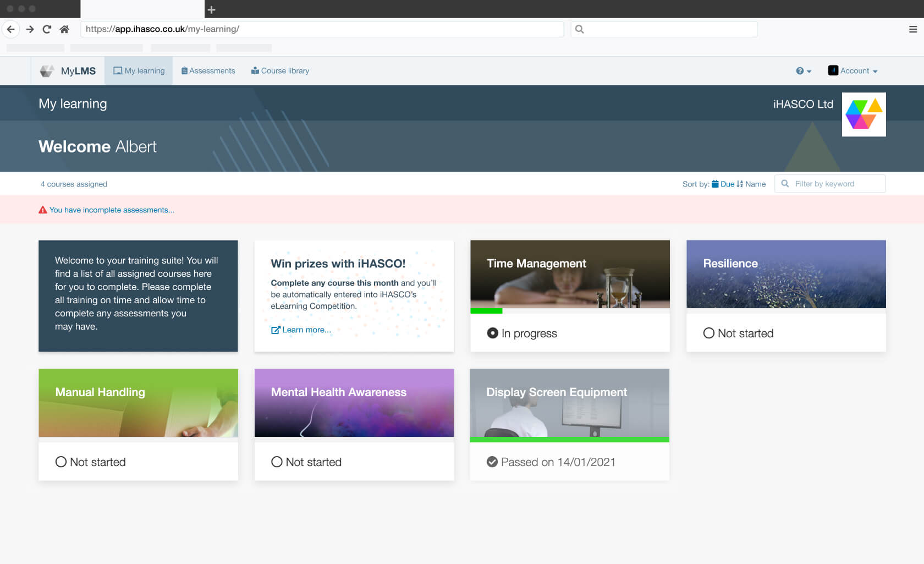Click the Passed on 14/01/2021 text
924x564 pixels.
[x=558, y=462]
